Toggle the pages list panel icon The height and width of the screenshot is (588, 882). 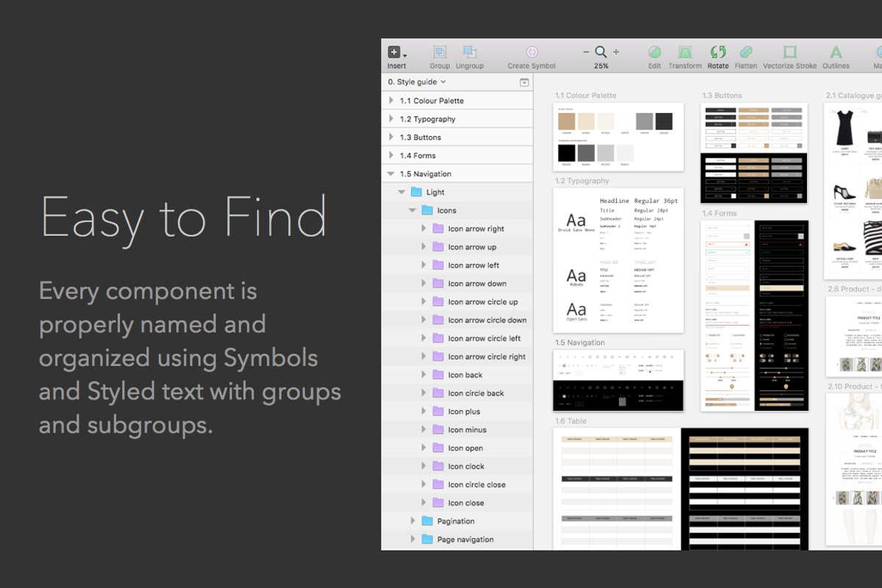click(524, 82)
